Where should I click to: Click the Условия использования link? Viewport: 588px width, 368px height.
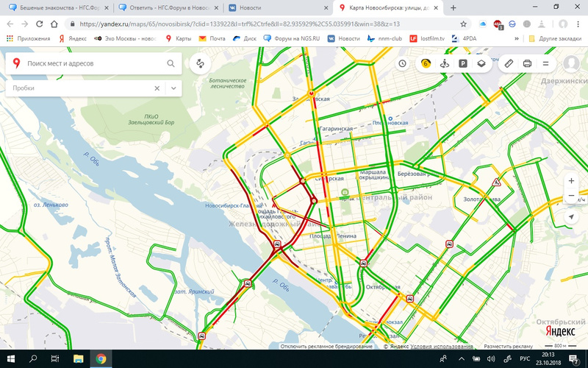pyautogui.click(x=442, y=346)
